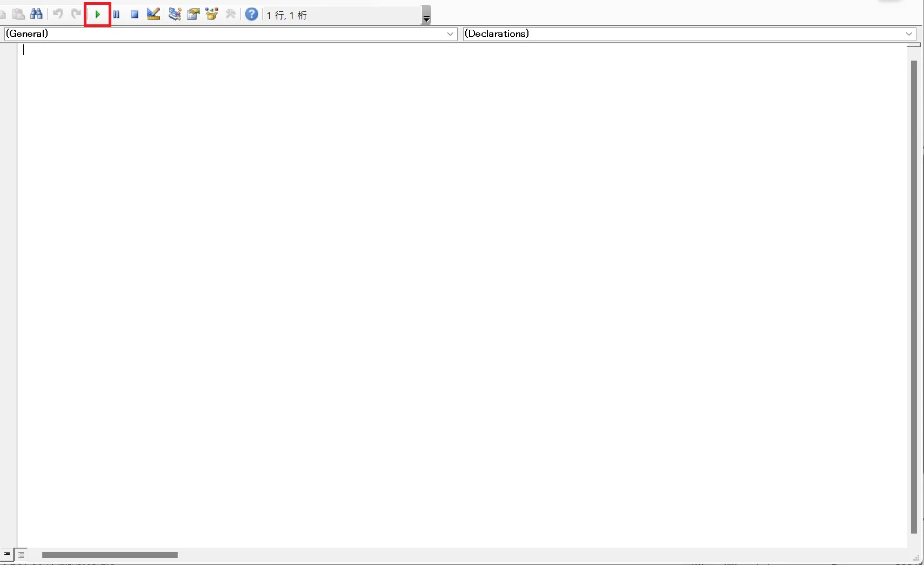Click the window split bar above vertical scrollbar
Viewport: 924px width, 565px height.
coord(914,45)
